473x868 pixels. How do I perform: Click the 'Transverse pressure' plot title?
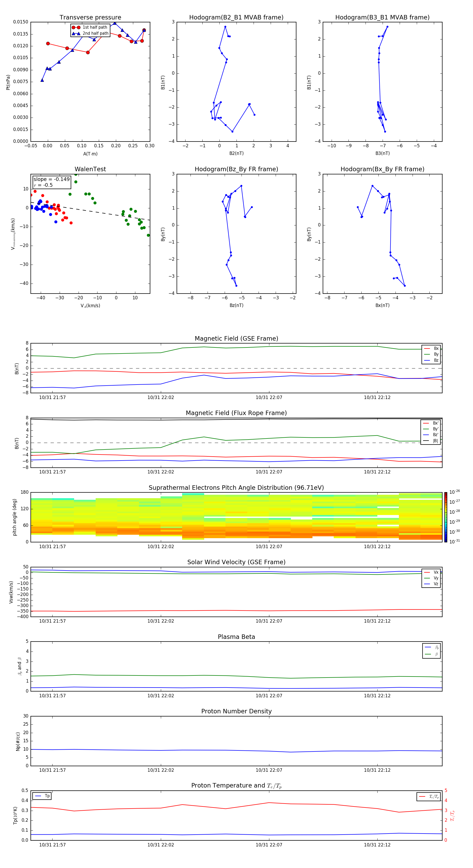click(x=90, y=18)
